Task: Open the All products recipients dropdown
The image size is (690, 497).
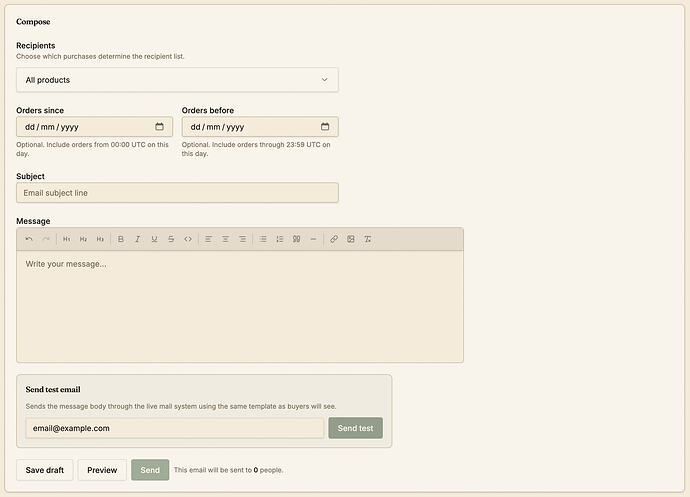Action: coord(177,80)
